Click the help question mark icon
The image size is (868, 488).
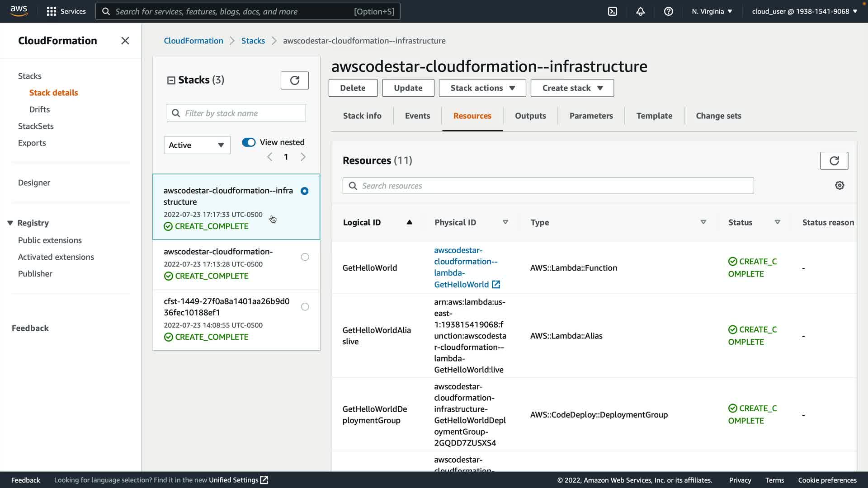pyautogui.click(x=668, y=11)
